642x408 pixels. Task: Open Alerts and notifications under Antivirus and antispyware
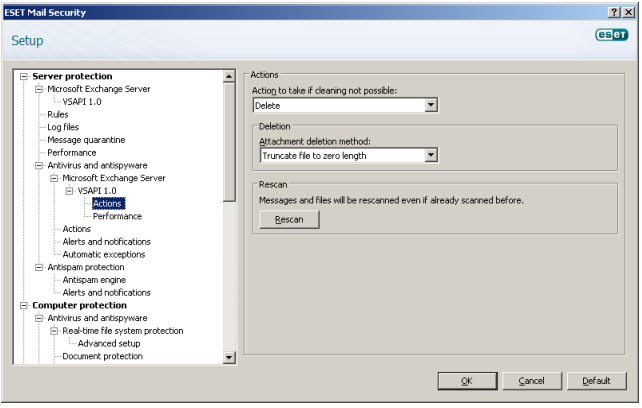click(106, 242)
